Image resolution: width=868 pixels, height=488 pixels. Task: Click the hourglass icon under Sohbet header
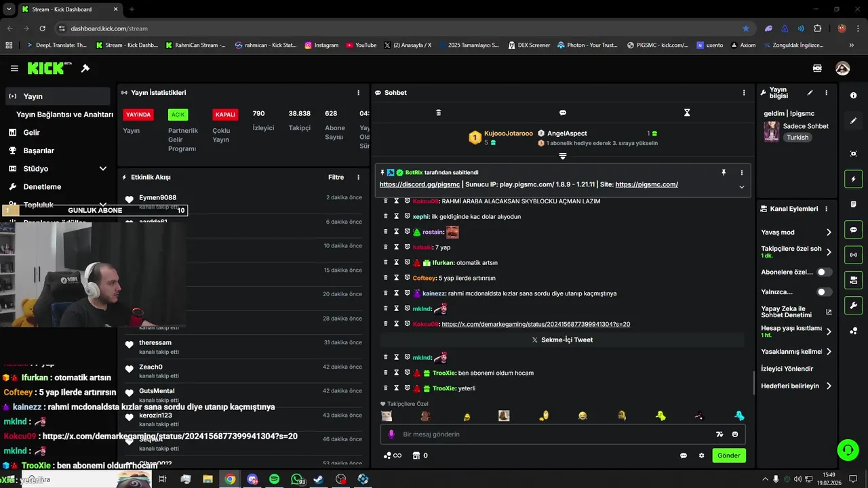[x=687, y=113]
